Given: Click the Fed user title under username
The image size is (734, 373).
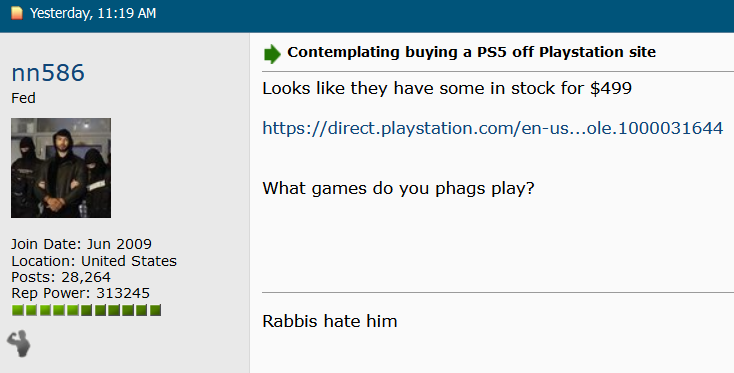Looking at the screenshot, I should (x=23, y=98).
